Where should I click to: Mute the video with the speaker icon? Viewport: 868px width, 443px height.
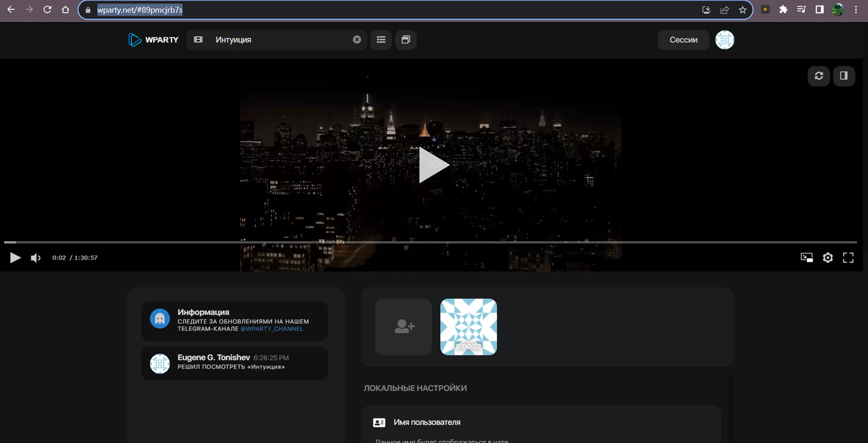[36, 257]
